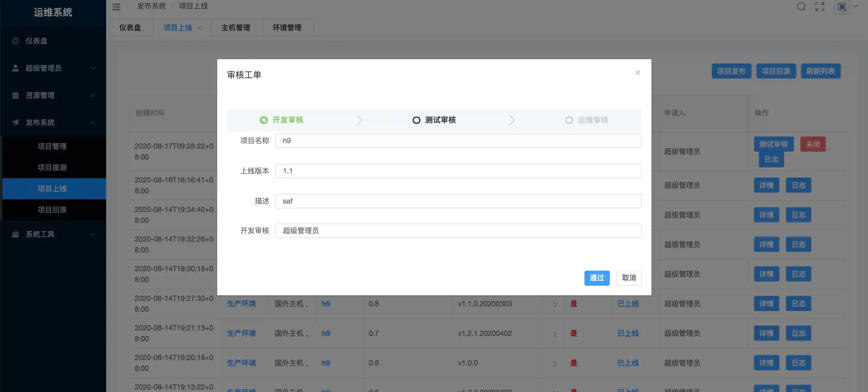Expand the 系统工具 menu chevron
This screenshot has width=868, height=392.
(x=93, y=234)
